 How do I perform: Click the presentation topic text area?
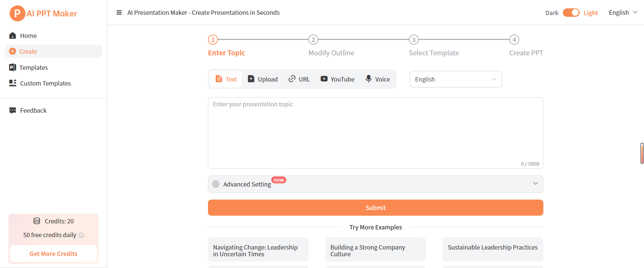[x=375, y=132]
